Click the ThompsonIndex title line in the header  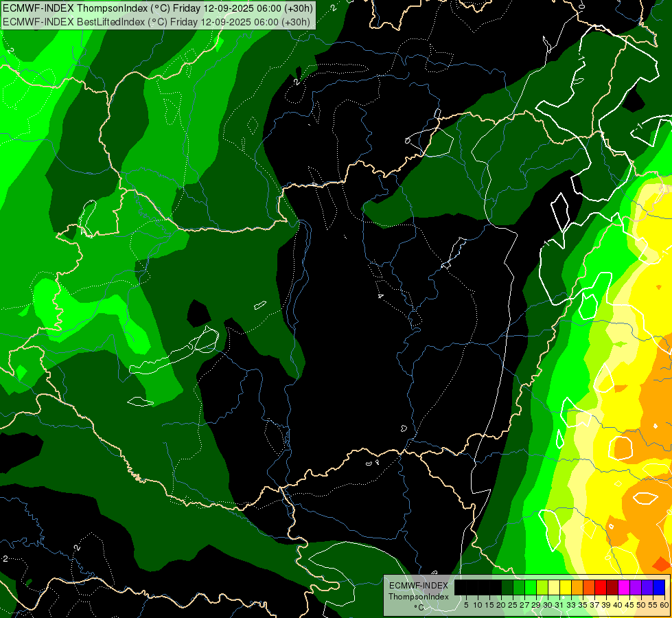point(158,8)
